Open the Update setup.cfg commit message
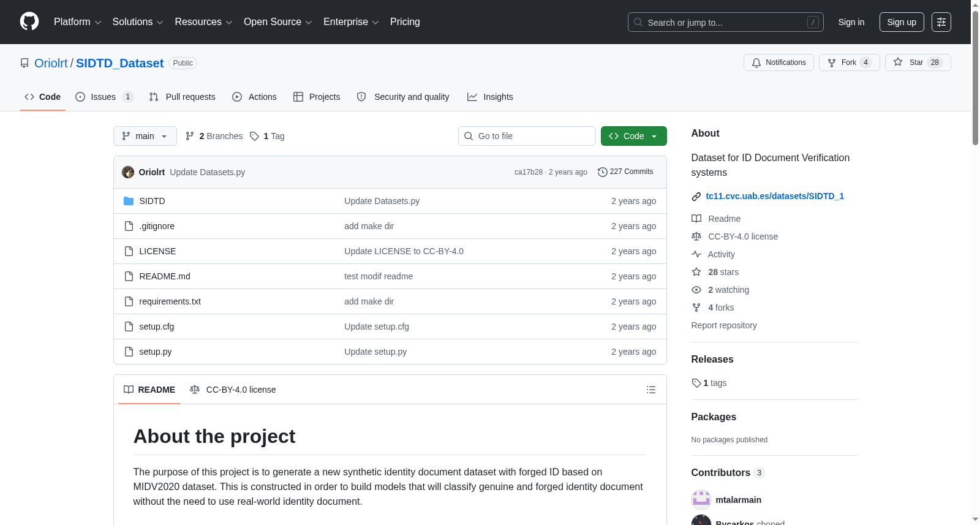This screenshot has height=525, width=980. [x=377, y=327]
